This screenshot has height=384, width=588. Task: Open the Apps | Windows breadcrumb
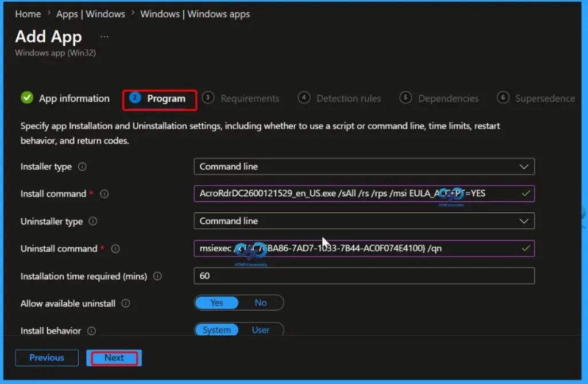tap(91, 14)
